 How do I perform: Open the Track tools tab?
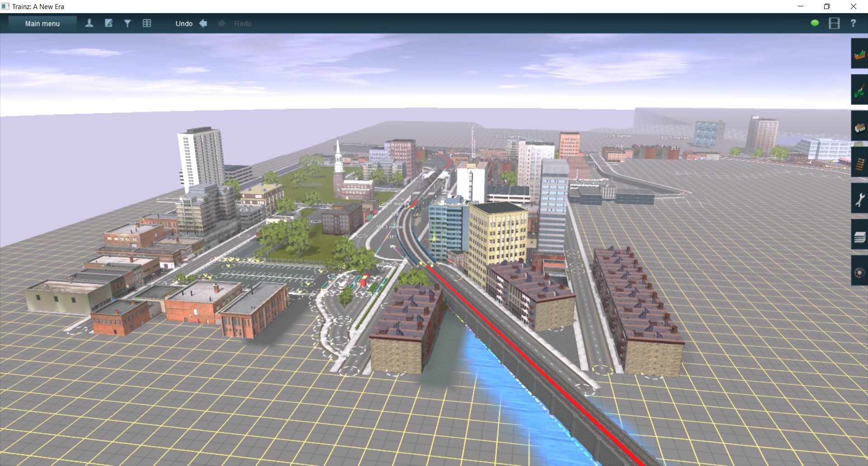[x=859, y=162]
